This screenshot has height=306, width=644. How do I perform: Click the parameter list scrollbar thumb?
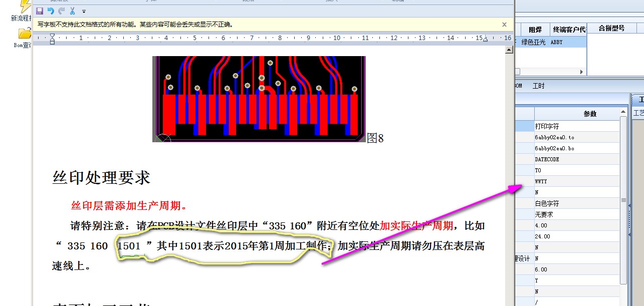pyautogui.click(x=623, y=200)
